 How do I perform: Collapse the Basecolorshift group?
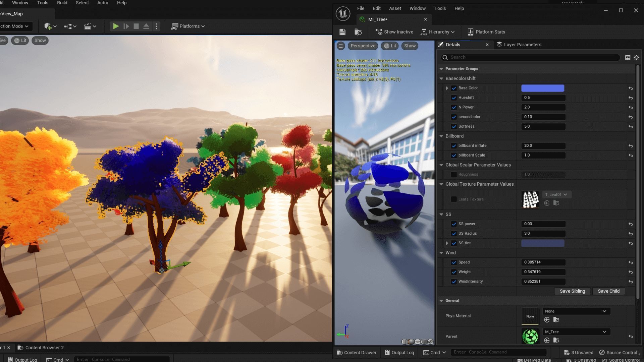coord(441,78)
